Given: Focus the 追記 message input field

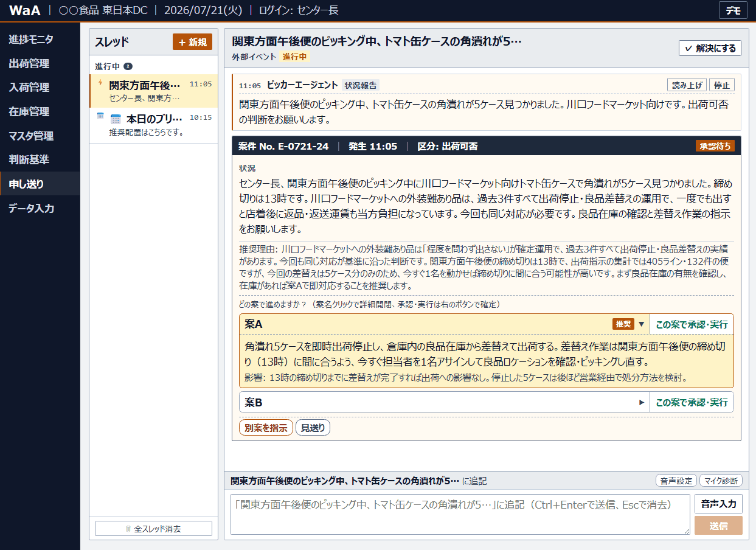Looking at the screenshot, I should [460, 515].
